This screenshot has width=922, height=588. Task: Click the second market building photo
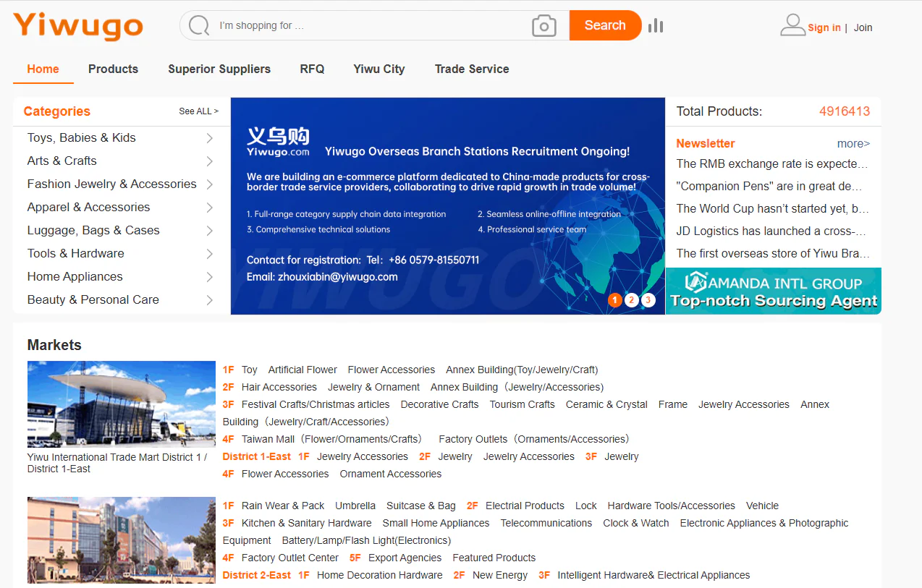pyautogui.click(x=122, y=540)
